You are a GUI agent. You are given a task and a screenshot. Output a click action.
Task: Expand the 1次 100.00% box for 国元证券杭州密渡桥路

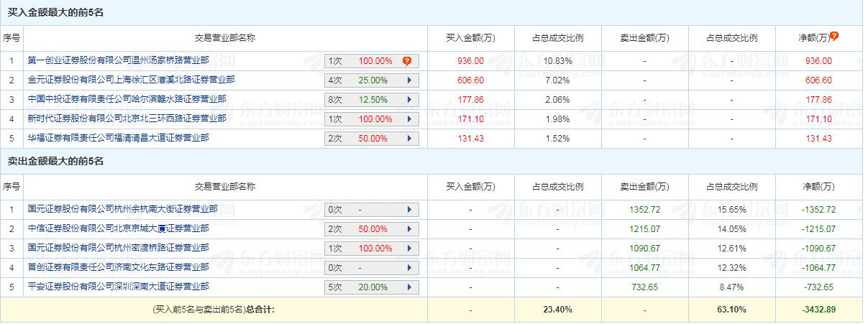coord(371,249)
